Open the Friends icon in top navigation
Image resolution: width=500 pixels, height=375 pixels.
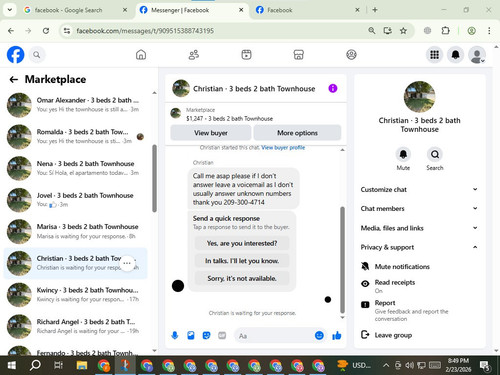coord(194,55)
